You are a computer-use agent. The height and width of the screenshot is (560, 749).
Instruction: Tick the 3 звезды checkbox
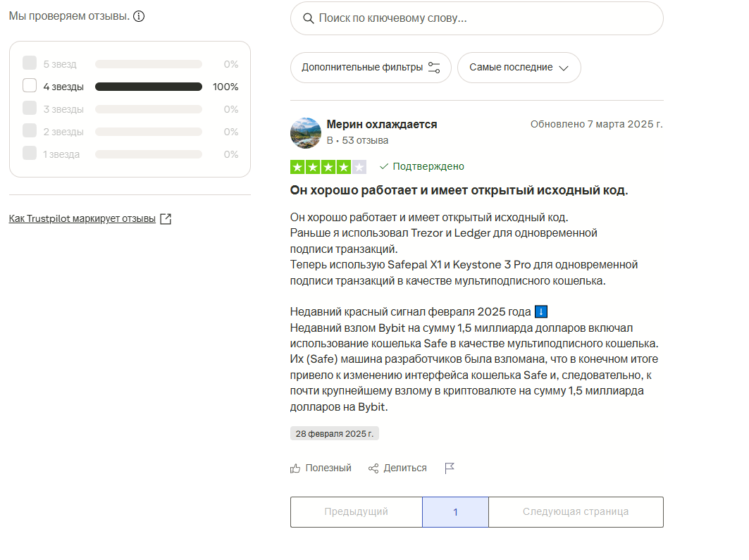pos(30,108)
